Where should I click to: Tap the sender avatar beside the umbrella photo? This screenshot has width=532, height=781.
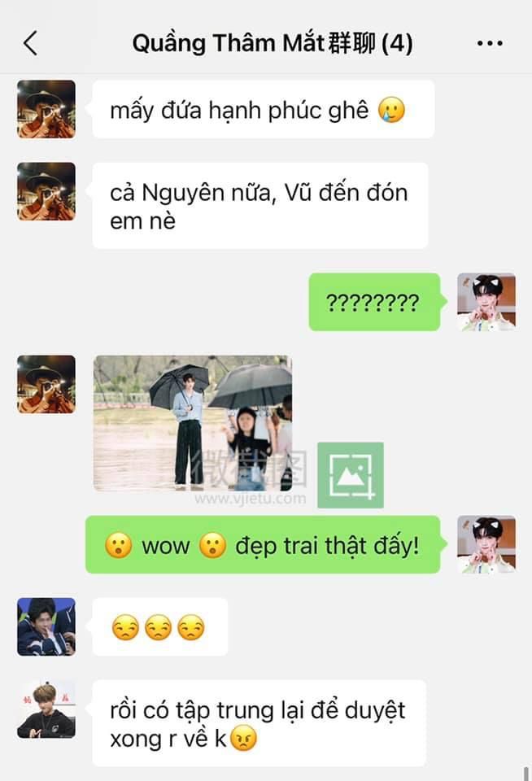click(46, 384)
